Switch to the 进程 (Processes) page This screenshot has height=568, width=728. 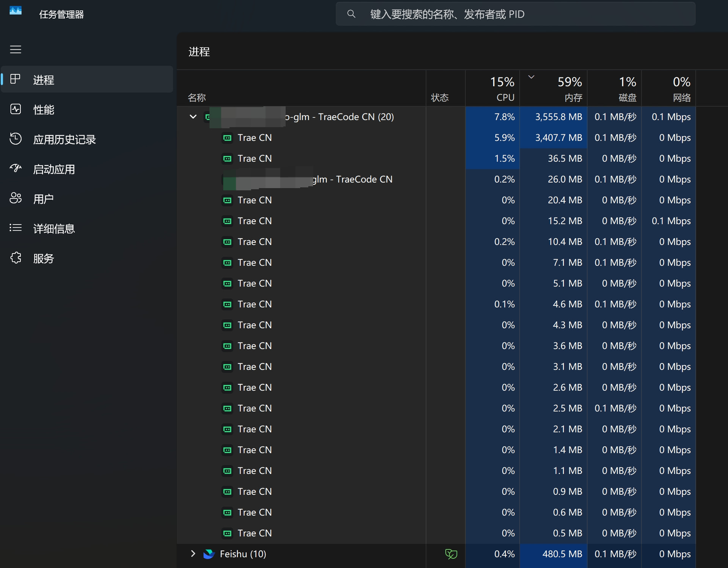[x=87, y=79]
